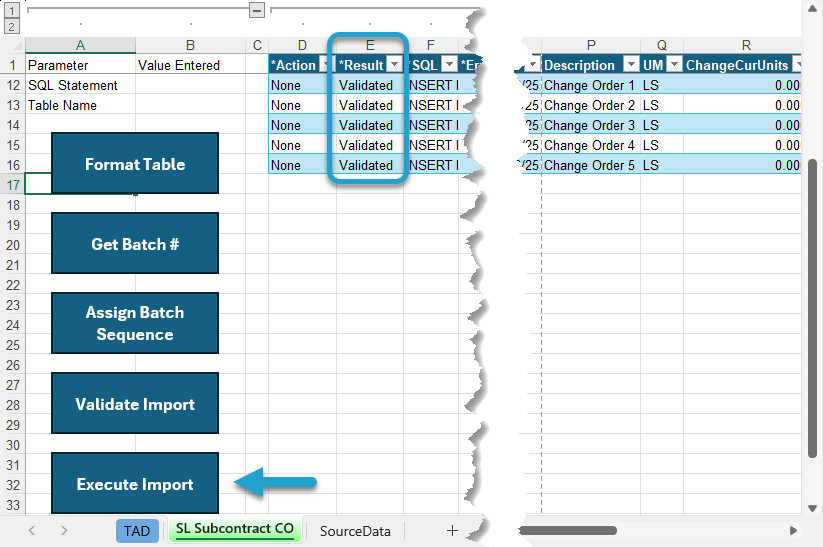Switch to SL Subcontract CO sheet tab

point(235,529)
